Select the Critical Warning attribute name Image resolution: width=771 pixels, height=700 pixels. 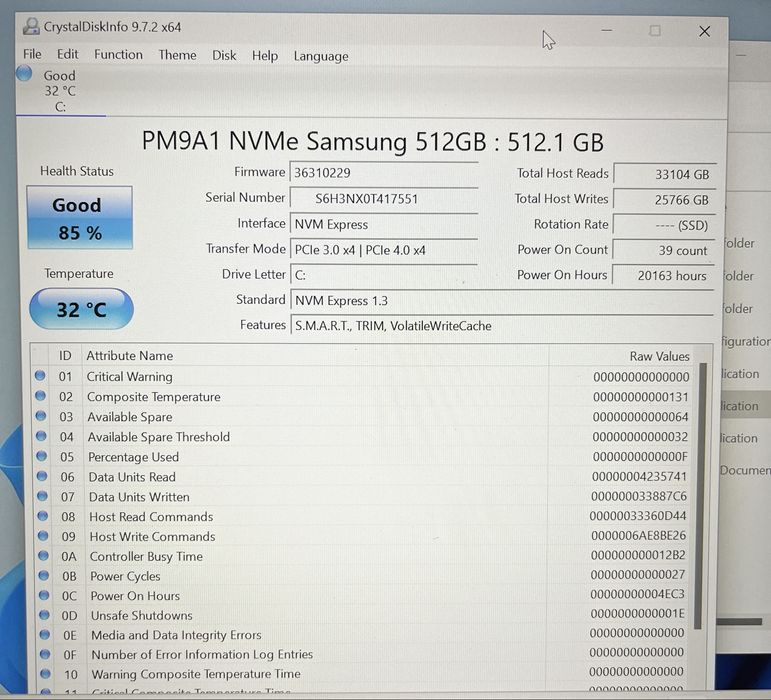tap(129, 377)
